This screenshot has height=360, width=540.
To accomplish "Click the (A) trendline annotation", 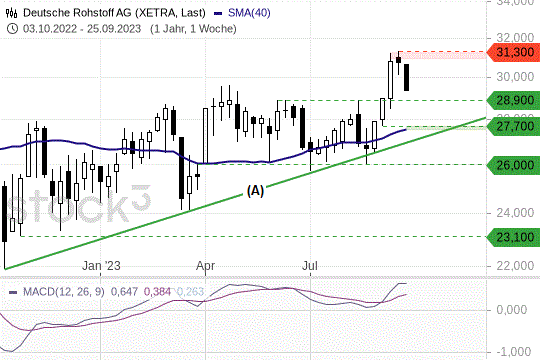I will [x=255, y=191].
